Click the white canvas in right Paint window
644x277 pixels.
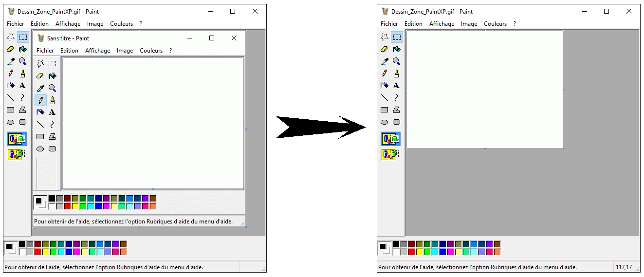click(x=485, y=90)
